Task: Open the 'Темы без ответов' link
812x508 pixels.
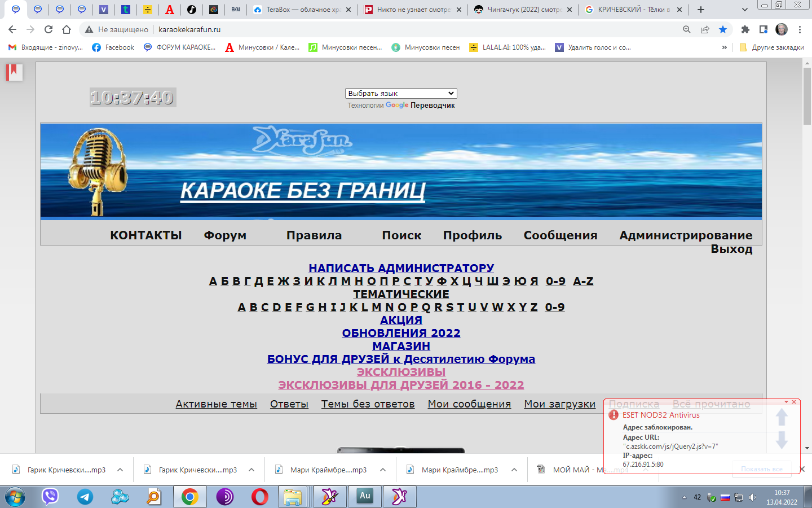Action: tap(368, 404)
